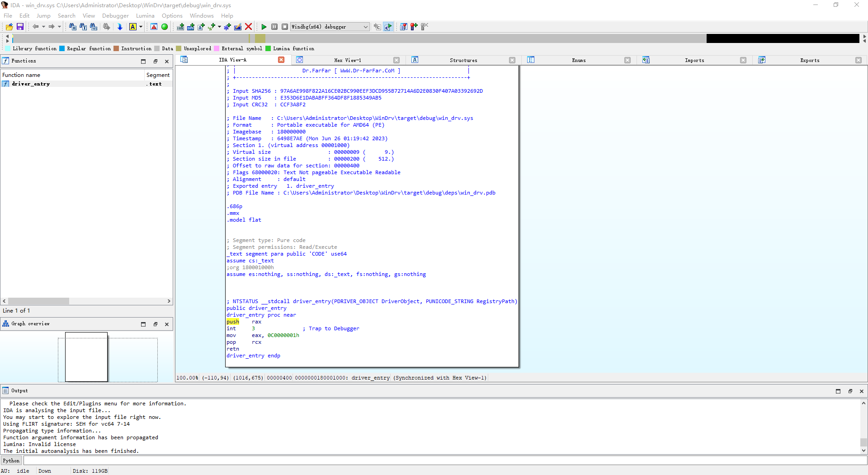
Task: Click the search text binoculars icon
Action: click(x=83, y=27)
